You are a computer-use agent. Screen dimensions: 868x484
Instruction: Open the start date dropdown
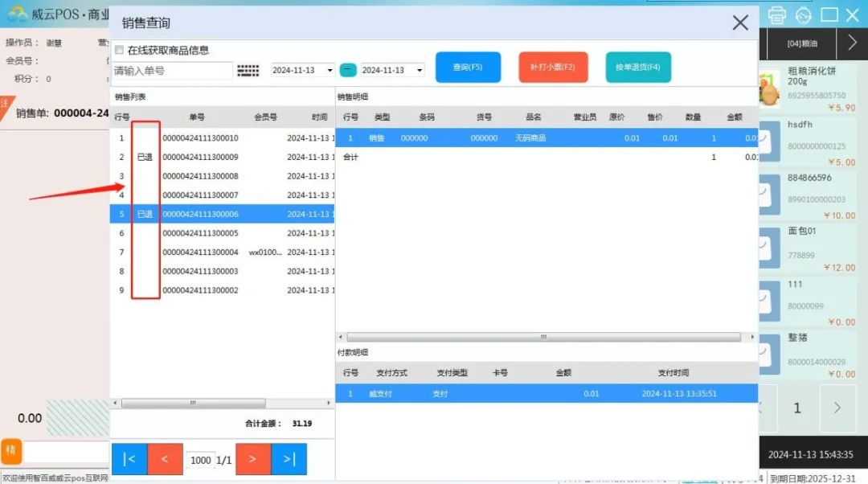(x=330, y=71)
